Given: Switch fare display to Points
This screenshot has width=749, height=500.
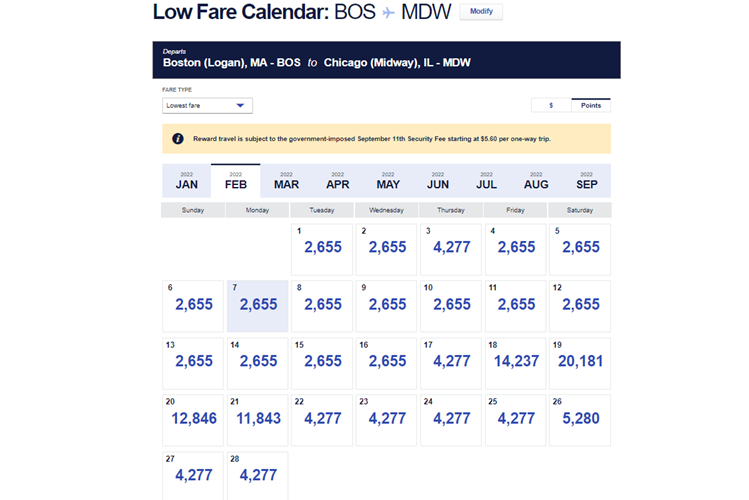Looking at the screenshot, I should [591, 105].
